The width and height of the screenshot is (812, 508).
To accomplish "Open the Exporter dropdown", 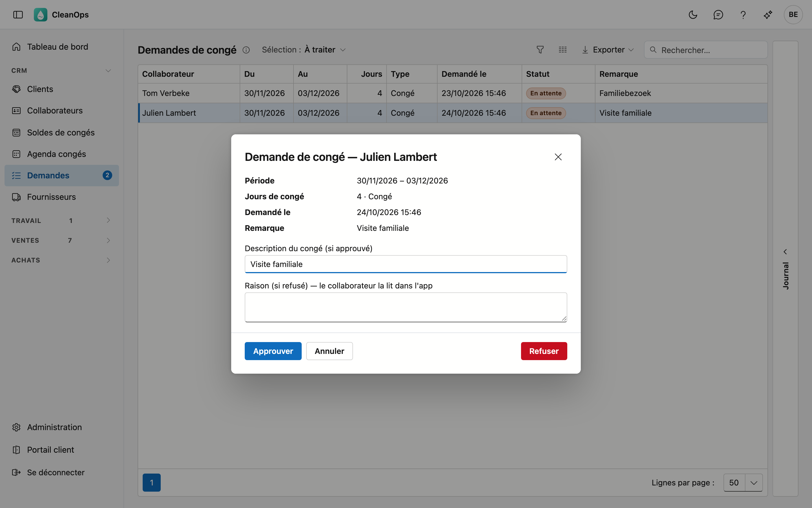I will click(608, 50).
